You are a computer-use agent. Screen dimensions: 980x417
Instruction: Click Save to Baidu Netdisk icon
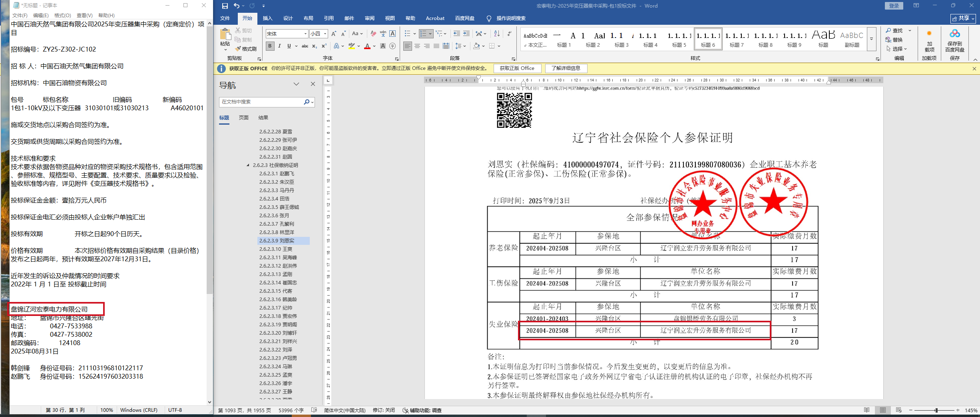954,40
